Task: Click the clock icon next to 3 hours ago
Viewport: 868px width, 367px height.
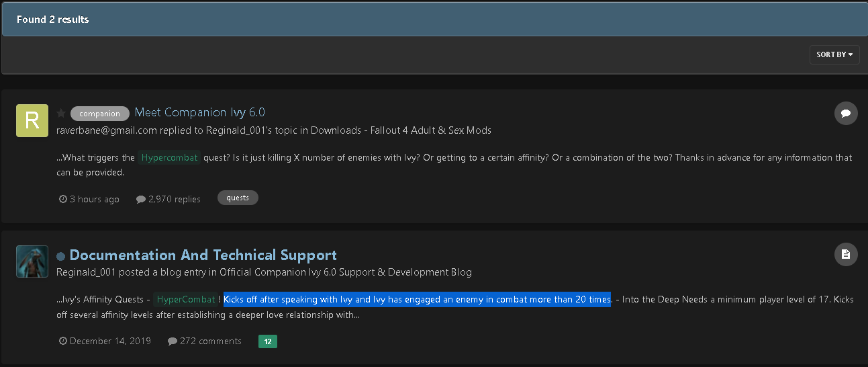Action: (x=63, y=199)
